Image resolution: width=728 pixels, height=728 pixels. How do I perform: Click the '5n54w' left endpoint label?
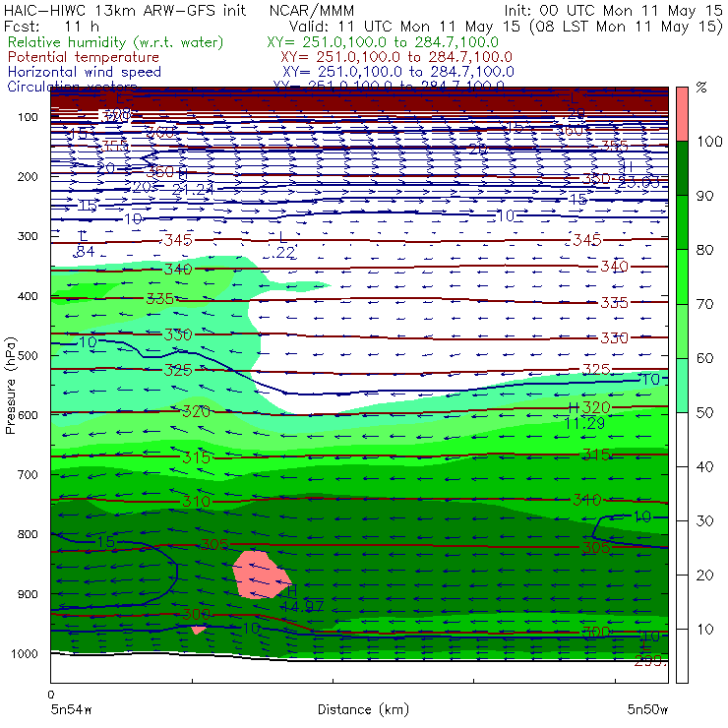(71, 709)
